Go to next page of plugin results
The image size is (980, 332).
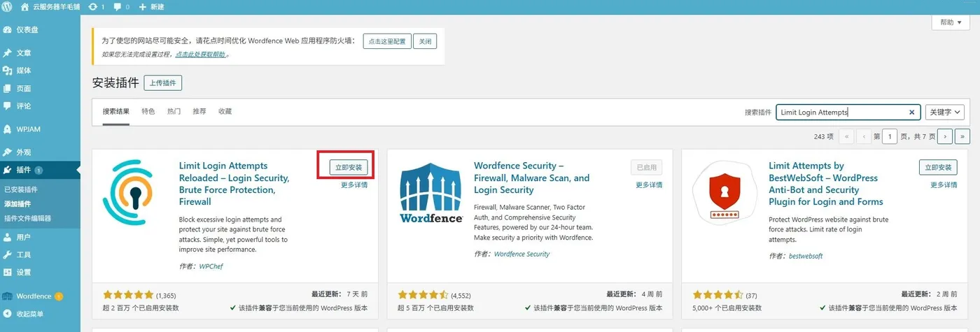point(946,136)
